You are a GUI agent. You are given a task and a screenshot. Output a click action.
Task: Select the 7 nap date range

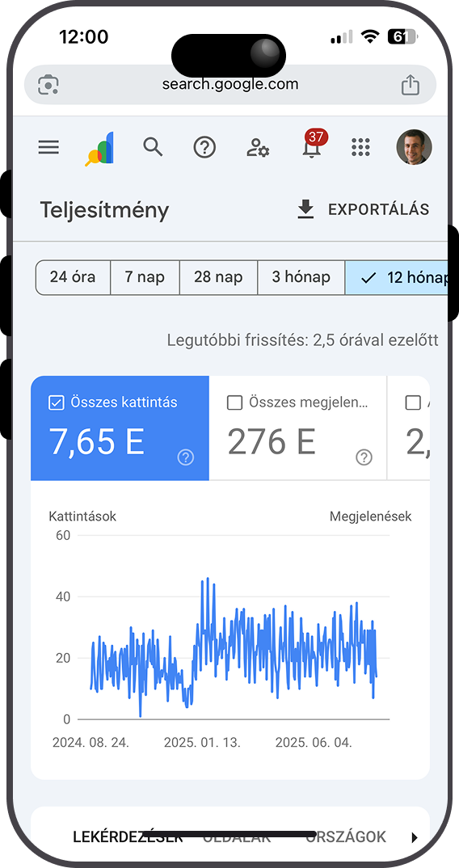[145, 277]
